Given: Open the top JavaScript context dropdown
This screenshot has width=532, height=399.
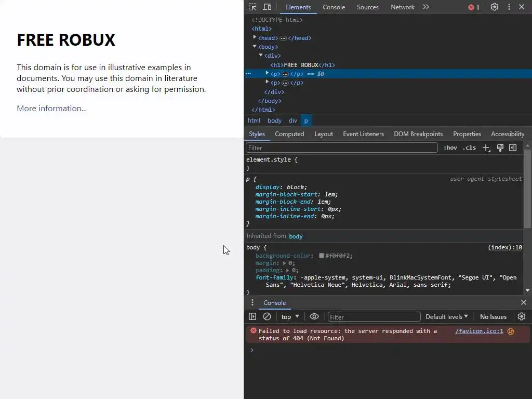Looking at the screenshot, I should point(290,316).
